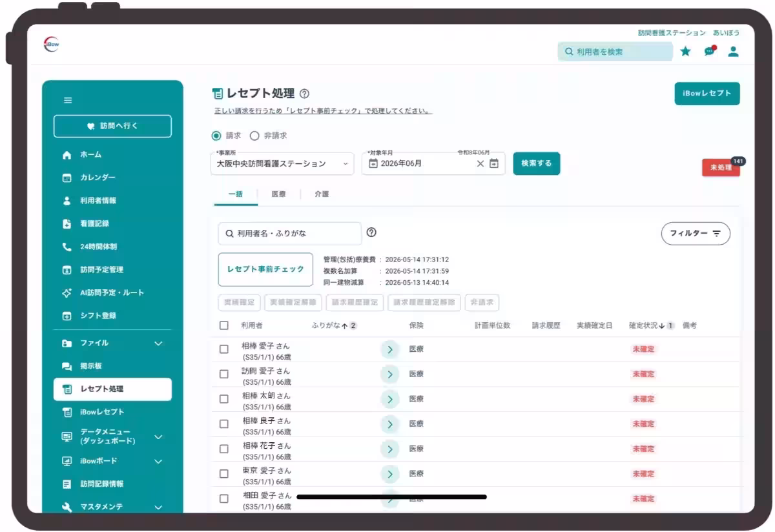The width and height of the screenshot is (775, 532).
Task: Open detail arrow for 相棒 良子 row
Action: [x=389, y=424]
